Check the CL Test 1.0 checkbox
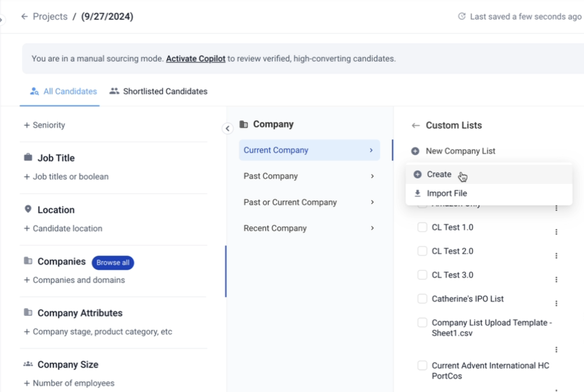Screen dimensions: 584x392 422,227
